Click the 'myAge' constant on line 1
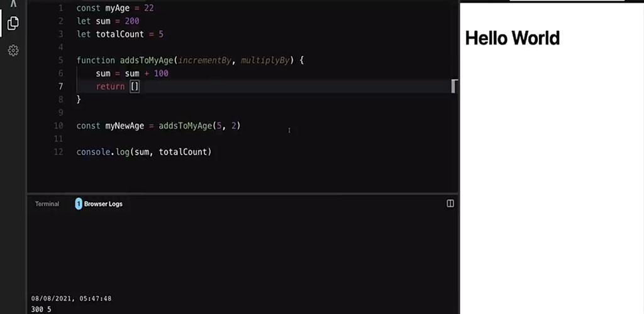 pyautogui.click(x=118, y=8)
